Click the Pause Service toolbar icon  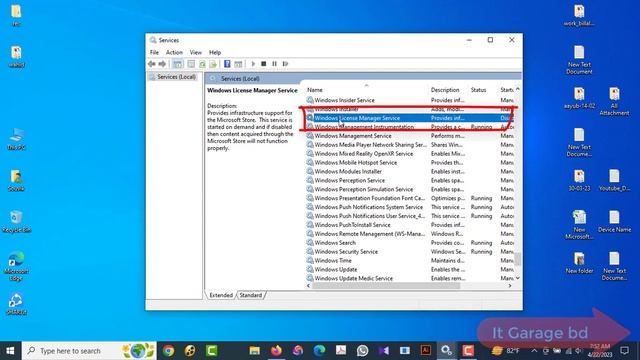274,64
